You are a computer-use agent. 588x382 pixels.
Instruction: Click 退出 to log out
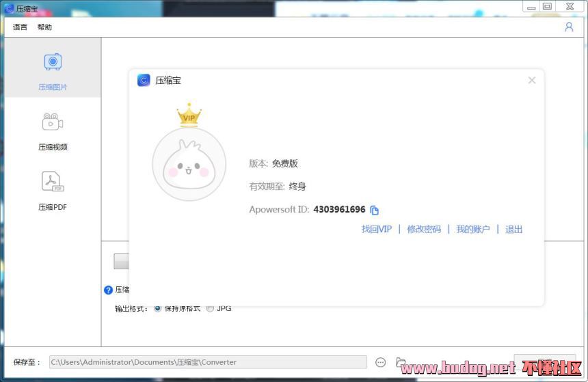(513, 229)
